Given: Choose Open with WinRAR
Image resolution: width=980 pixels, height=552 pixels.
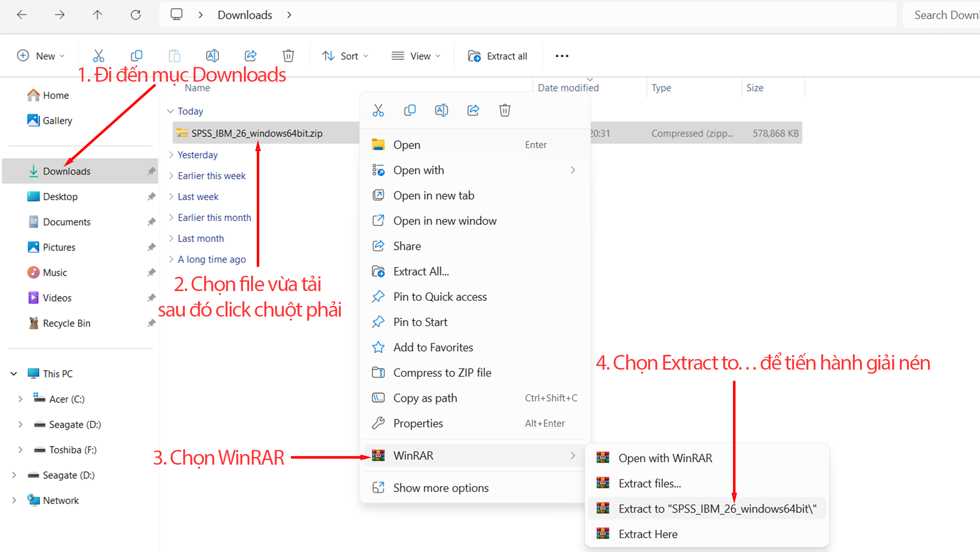Looking at the screenshot, I should 707,458.
